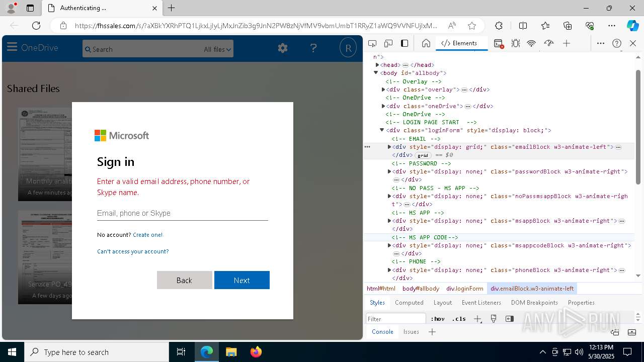This screenshot has height=362, width=644.
Task: Open the Properties tab
Action: [581, 303]
